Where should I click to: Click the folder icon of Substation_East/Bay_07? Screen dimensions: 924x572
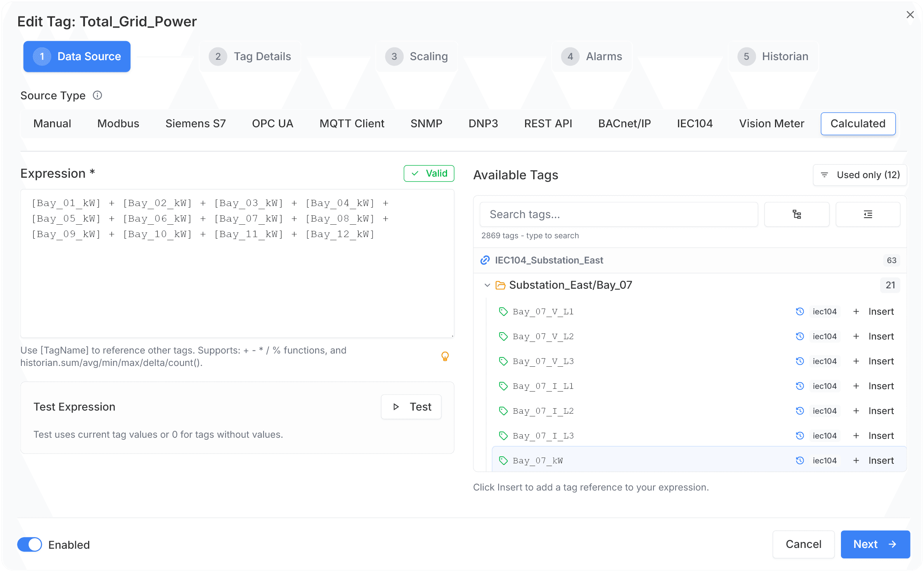pos(501,285)
